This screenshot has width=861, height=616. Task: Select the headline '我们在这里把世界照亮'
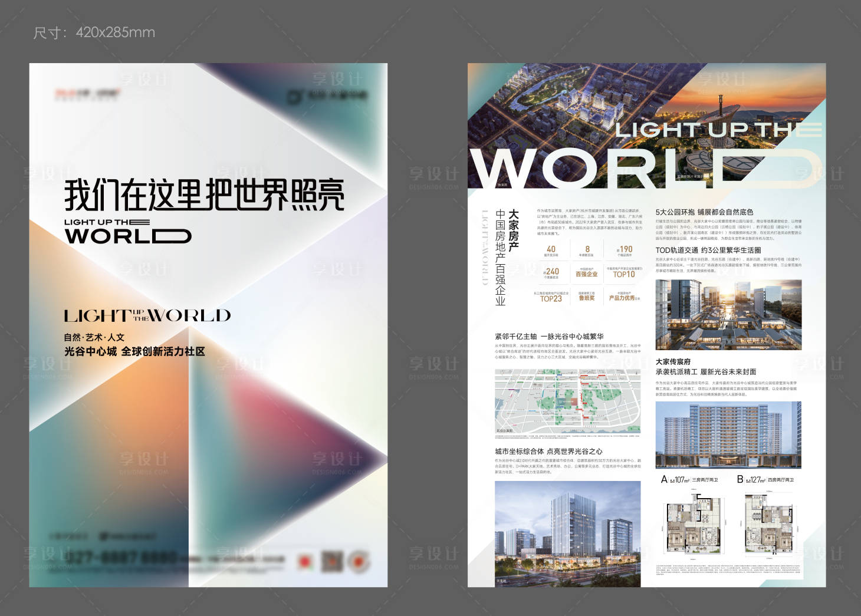click(205, 195)
